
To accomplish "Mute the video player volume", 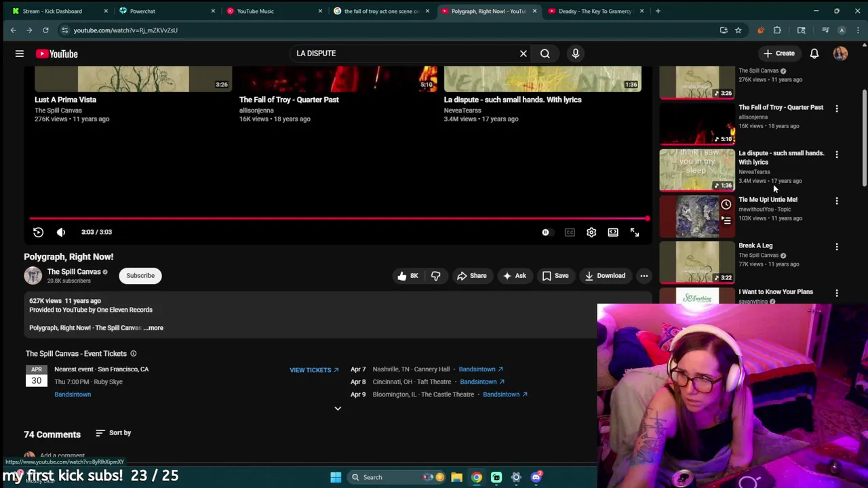I will (61, 232).
